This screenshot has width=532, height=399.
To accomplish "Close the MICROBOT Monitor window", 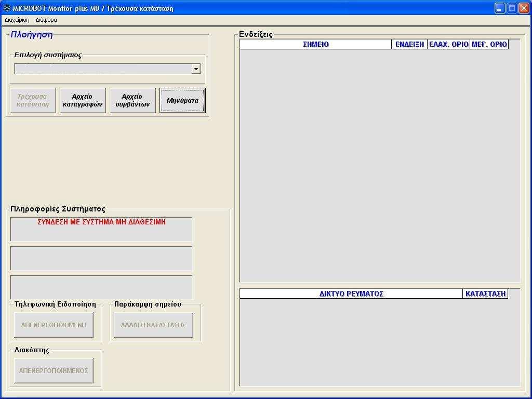I will (x=524, y=8).
